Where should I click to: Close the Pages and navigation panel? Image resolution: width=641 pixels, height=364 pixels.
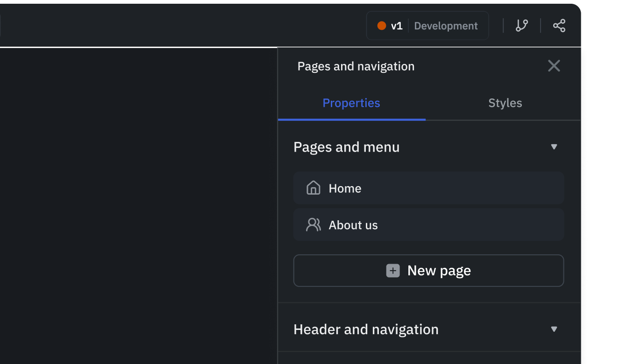(x=554, y=66)
